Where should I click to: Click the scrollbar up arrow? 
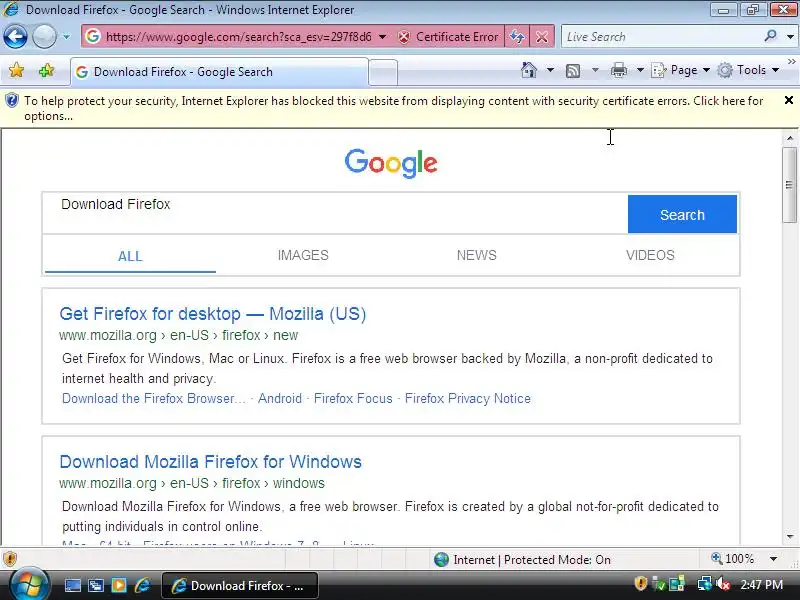coord(790,138)
